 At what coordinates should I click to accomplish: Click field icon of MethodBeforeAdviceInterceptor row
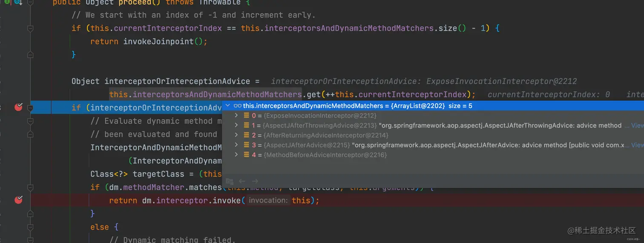click(x=246, y=155)
